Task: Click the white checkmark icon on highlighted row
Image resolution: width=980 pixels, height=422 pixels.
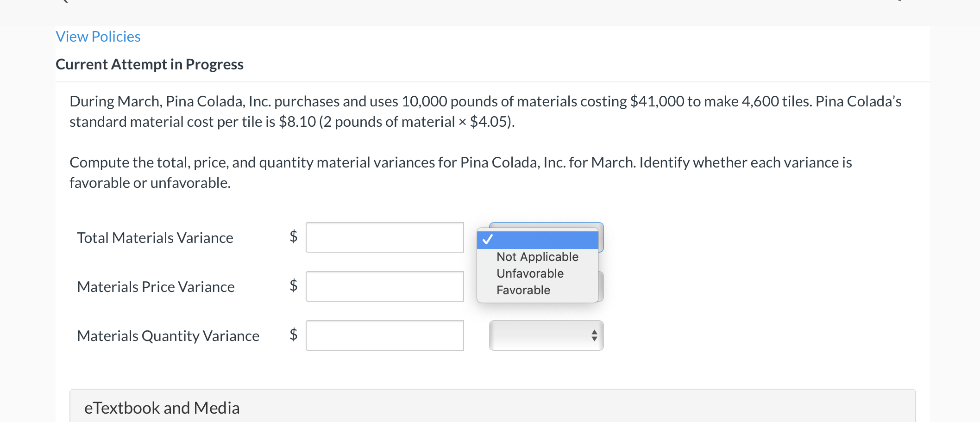Action: (487, 239)
